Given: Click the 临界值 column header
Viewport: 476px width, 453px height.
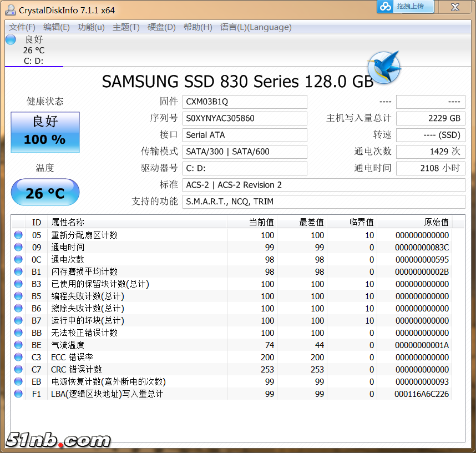Looking at the screenshot, I should [x=352, y=223].
